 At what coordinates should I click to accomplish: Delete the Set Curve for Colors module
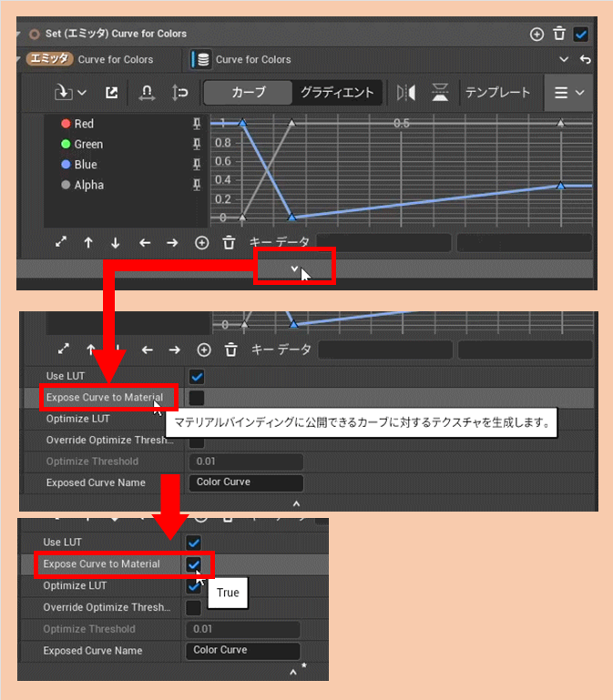coord(559,34)
